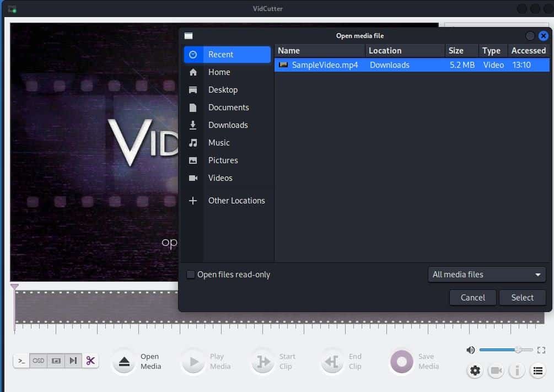
Task: Open the console toggle button
Action: pos(21,361)
